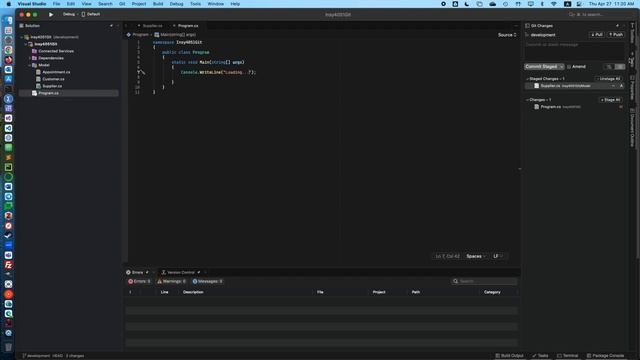This screenshot has width=640, height=360.
Task: Sort error list by Category column
Action: 492,292
